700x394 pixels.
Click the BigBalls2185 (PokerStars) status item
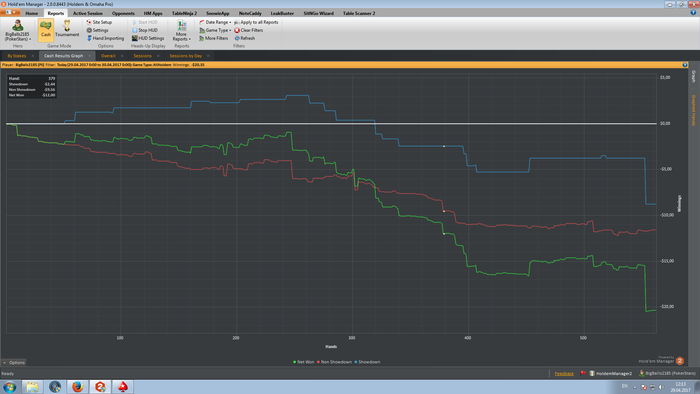667,373
